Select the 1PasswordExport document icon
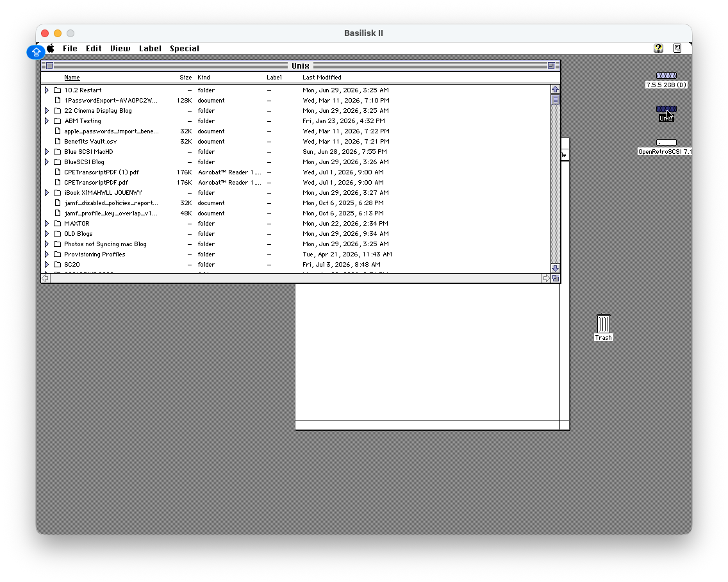The height and width of the screenshot is (582, 728). pos(58,101)
